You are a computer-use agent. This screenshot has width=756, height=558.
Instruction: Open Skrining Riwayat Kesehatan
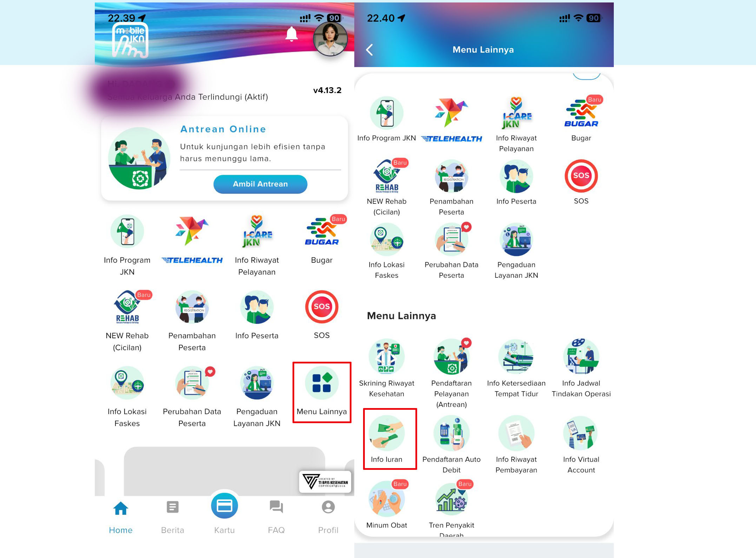tap(387, 368)
